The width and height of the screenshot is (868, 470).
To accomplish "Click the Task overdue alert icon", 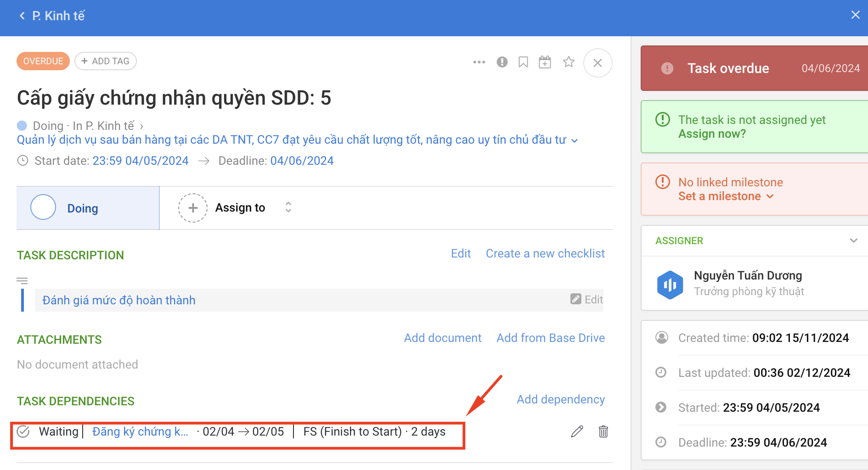I will click(x=667, y=68).
